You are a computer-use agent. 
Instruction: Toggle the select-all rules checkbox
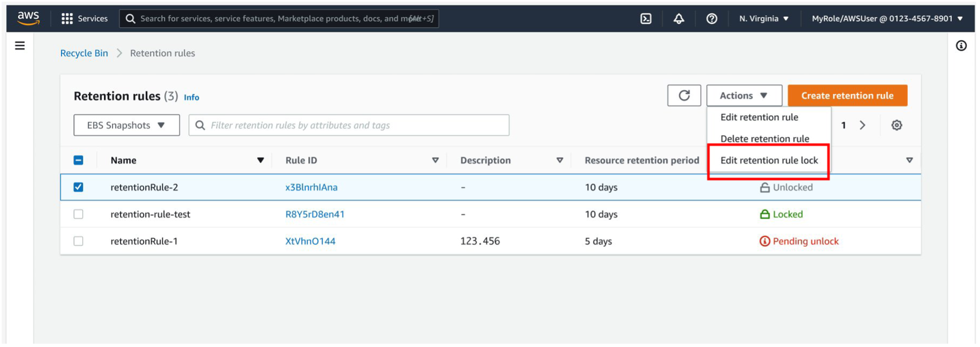click(78, 160)
